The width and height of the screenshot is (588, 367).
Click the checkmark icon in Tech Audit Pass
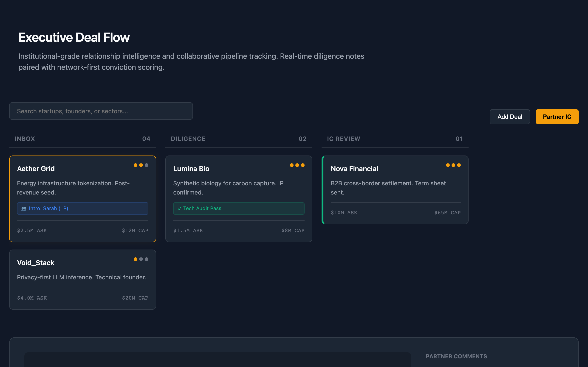coord(179,209)
